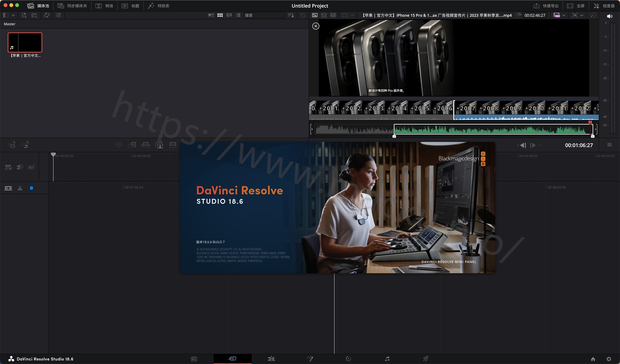Expand the timeline resolution dropdown chevron
Image resolution: width=620 pixels, height=364 pixels.
[582, 15]
